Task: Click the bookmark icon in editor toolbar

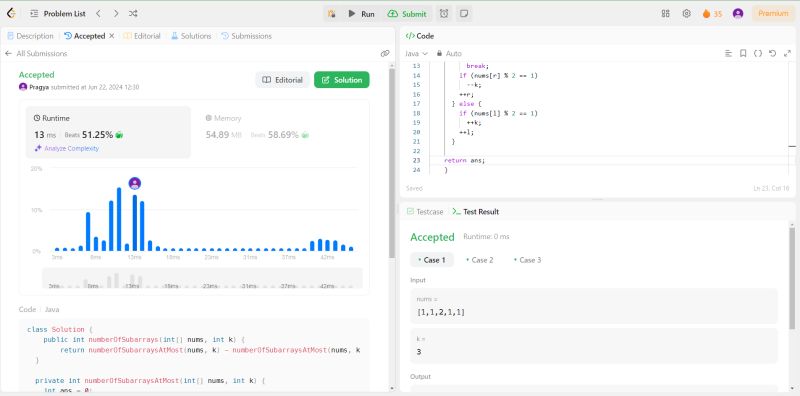Action: (x=743, y=54)
